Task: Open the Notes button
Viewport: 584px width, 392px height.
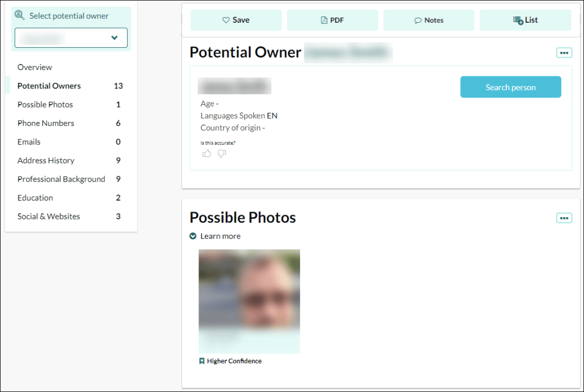Action: [x=429, y=20]
